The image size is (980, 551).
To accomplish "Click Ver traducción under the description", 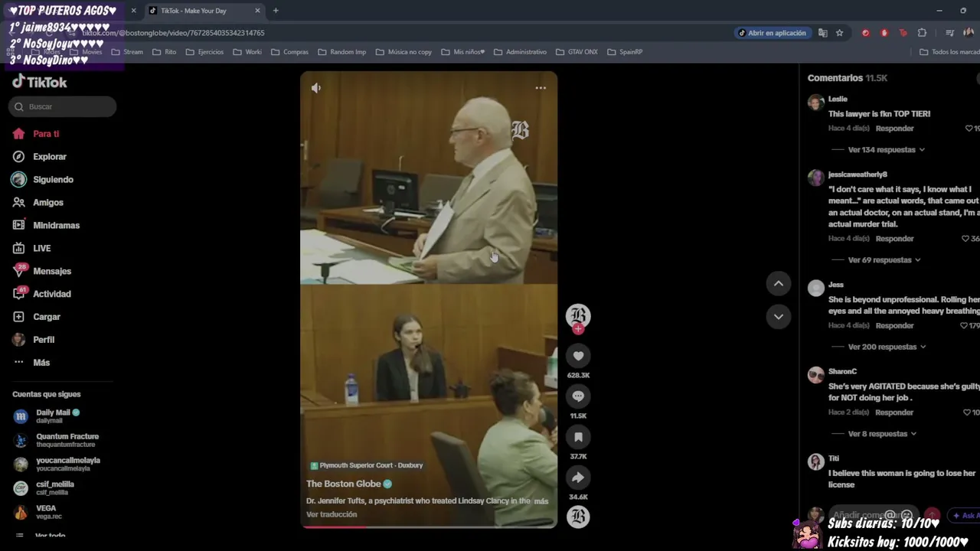I will pyautogui.click(x=332, y=514).
